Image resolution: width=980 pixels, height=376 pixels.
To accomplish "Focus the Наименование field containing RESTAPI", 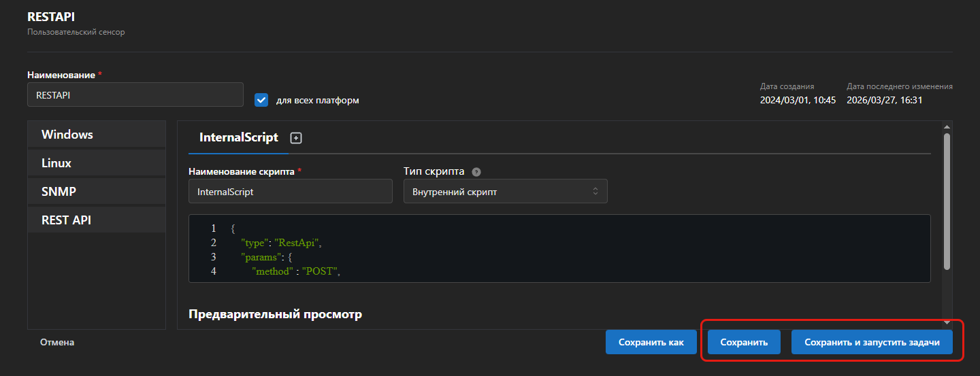I will coord(135,95).
